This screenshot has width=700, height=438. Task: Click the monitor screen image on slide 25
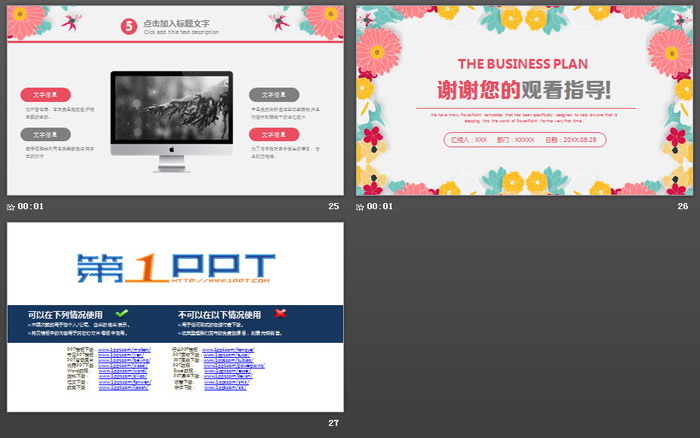(171, 107)
